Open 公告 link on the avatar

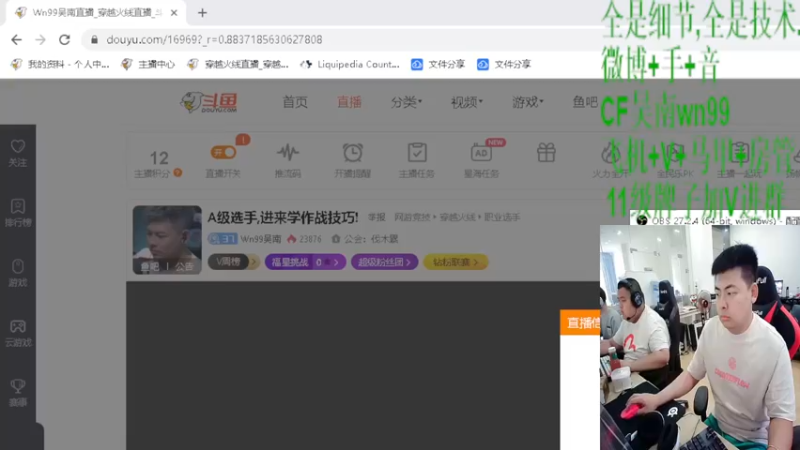184,266
